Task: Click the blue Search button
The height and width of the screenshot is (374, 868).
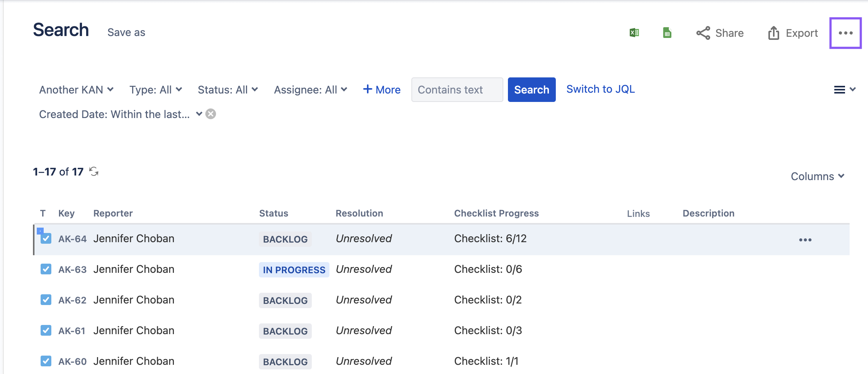Action: click(x=531, y=90)
